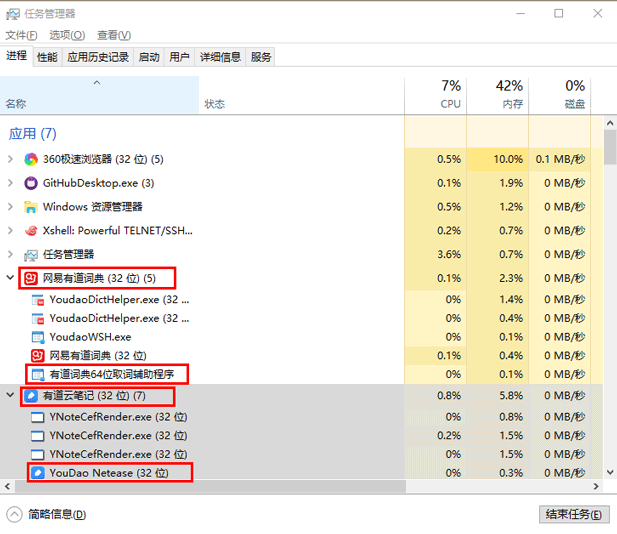
Task: Expand the GitHubDesktop.exe group
Action: [x=11, y=183]
